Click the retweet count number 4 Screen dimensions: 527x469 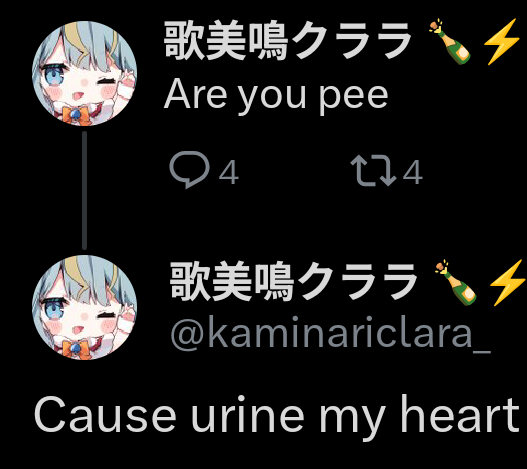click(412, 172)
